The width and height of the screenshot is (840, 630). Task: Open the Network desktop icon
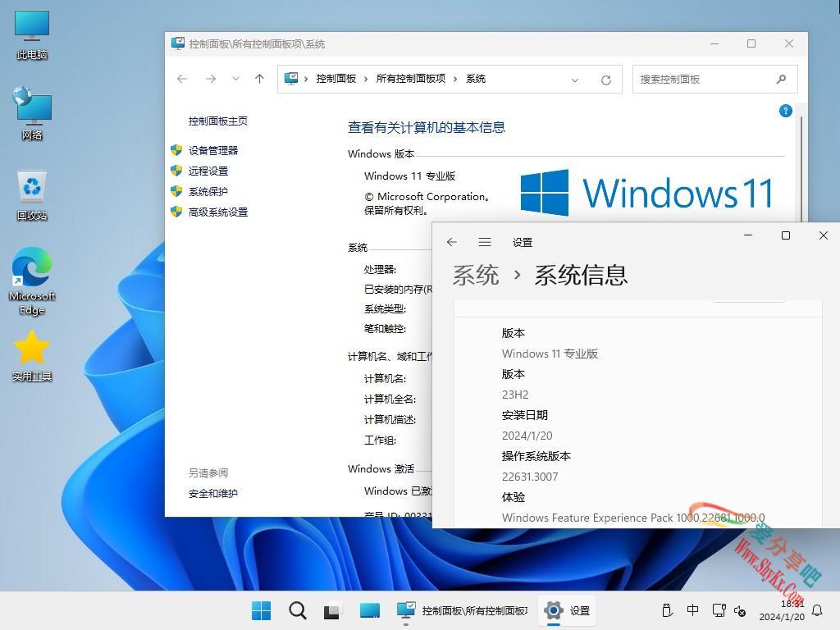(32, 113)
